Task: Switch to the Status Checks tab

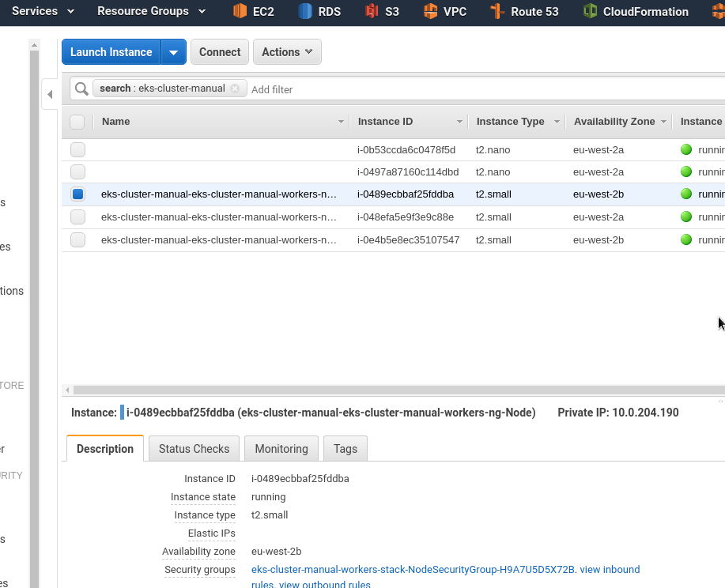Action: [x=194, y=449]
